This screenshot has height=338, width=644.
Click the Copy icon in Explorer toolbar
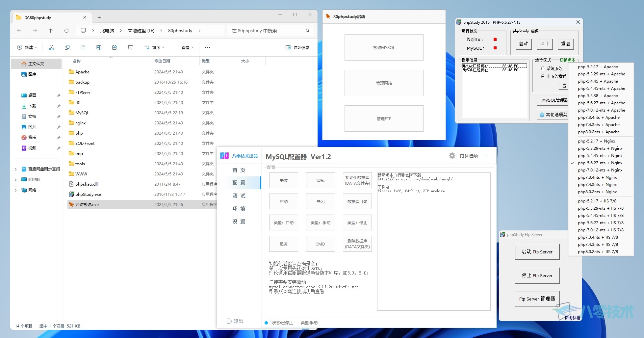point(67,47)
